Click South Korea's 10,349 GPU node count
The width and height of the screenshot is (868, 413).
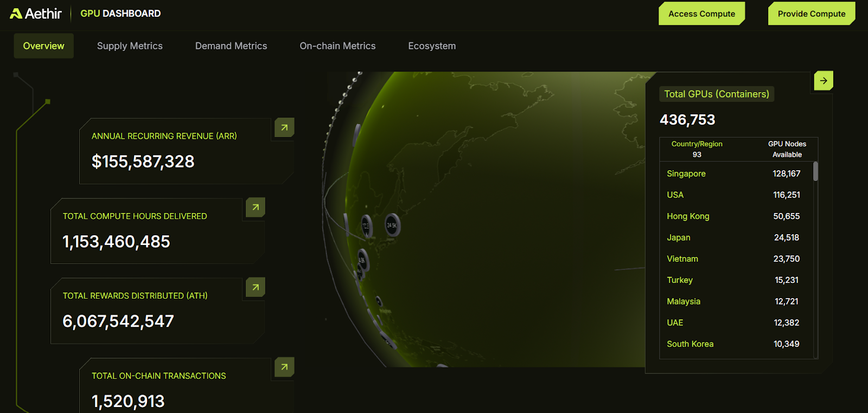pyautogui.click(x=787, y=344)
